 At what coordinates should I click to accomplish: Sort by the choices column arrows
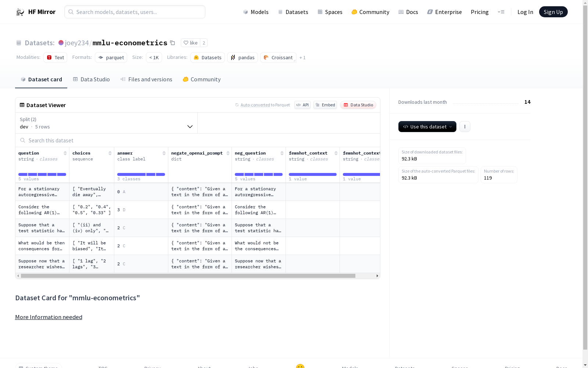tap(110, 153)
